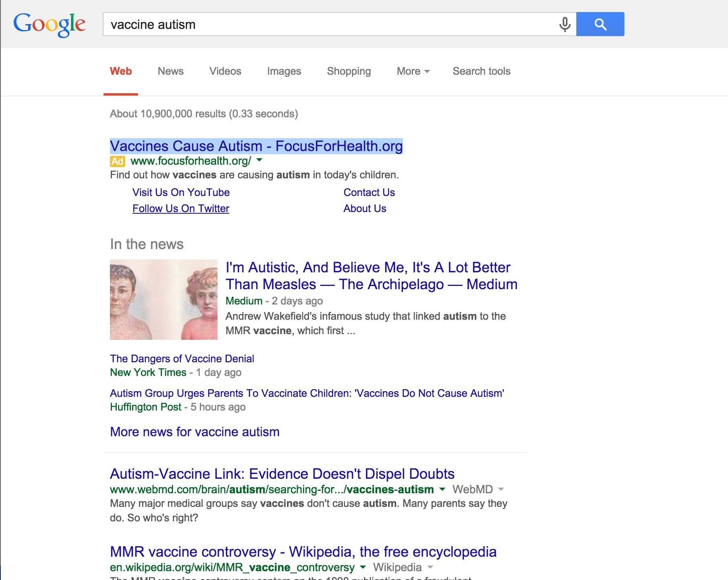Click snippet 'Many major medical groups say vaccines'
Screen dimensions: 728x580
click(x=309, y=511)
